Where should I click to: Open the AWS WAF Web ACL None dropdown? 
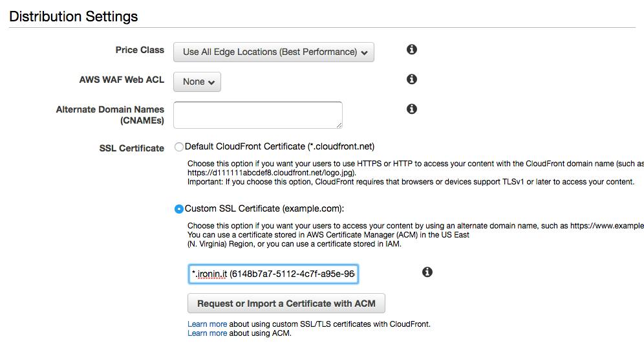pyautogui.click(x=197, y=82)
